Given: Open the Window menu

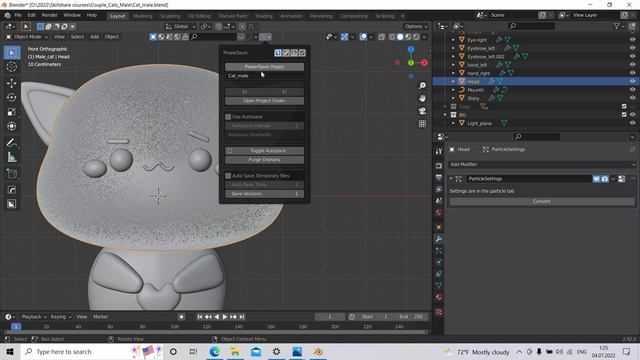Looking at the screenshot, I should 72,15.
